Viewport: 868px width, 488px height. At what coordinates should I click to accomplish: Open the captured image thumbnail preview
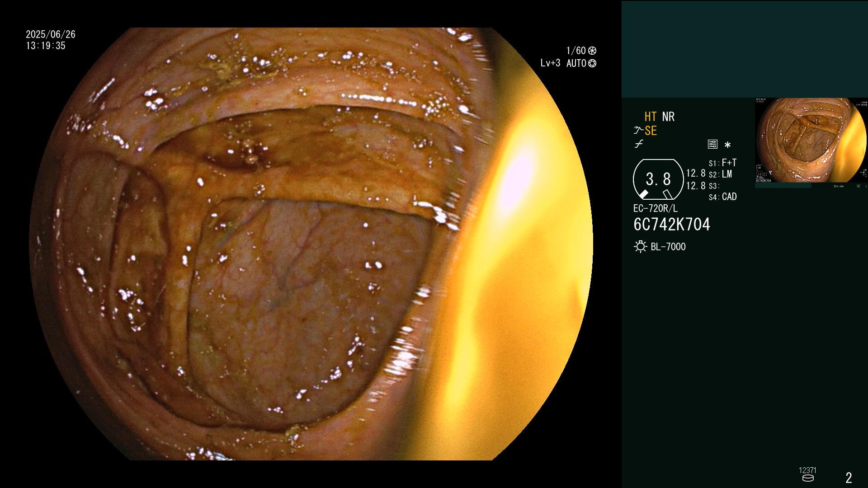pyautogui.click(x=811, y=143)
